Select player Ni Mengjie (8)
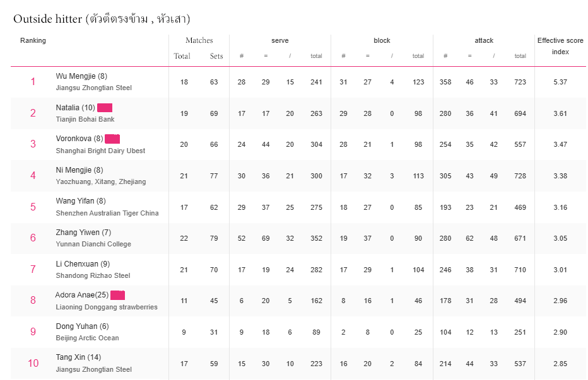This screenshot has width=588, height=380. coord(79,170)
